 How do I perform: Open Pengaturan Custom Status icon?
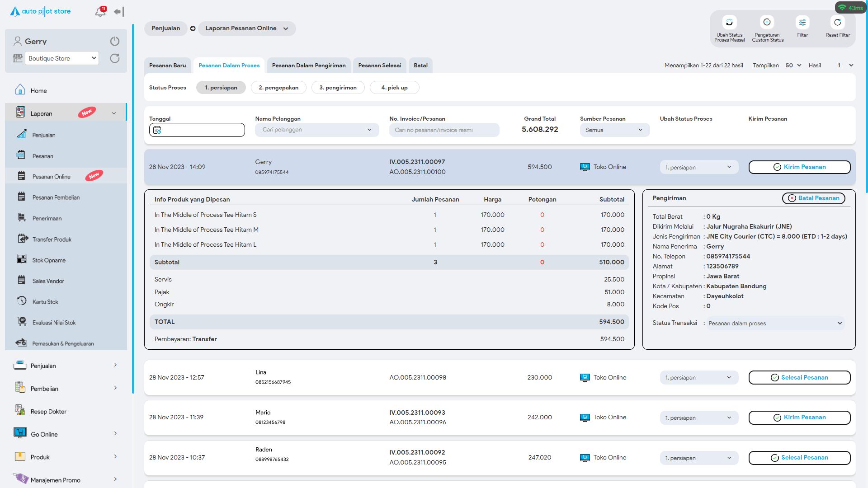(767, 23)
